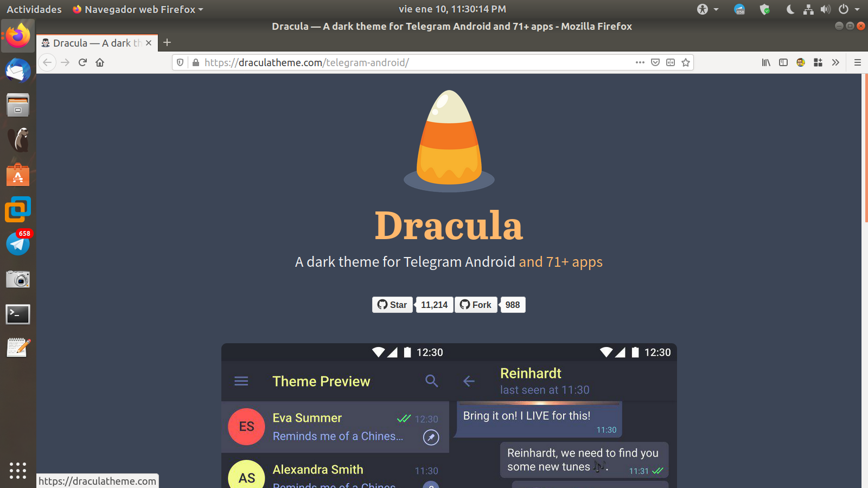Image resolution: width=868 pixels, height=488 pixels.
Task: Bookmark this page with the star icon
Action: (686, 62)
